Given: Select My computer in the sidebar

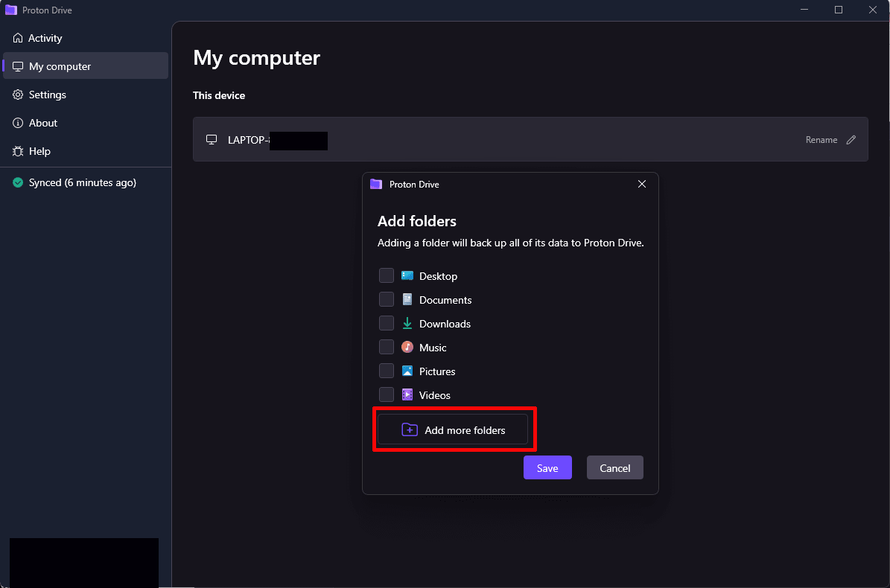Looking at the screenshot, I should tap(60, 65).
